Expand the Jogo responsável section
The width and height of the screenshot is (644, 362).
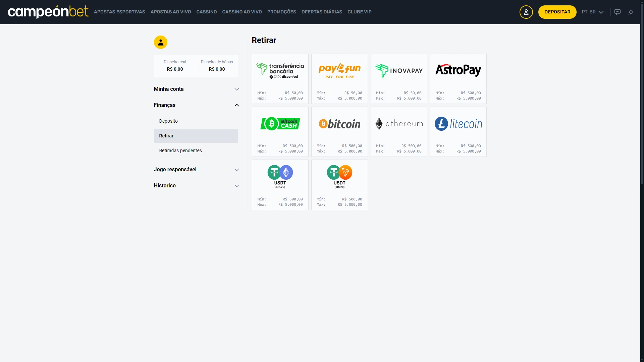pos(196,170)
